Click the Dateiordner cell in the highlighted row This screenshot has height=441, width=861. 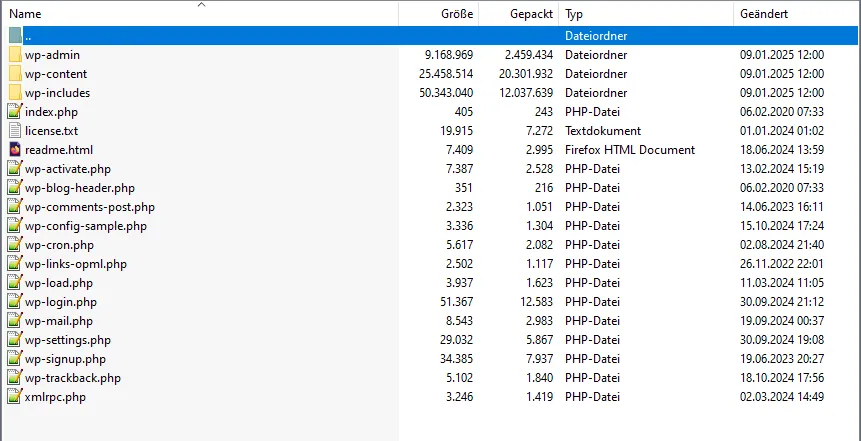(x=596, y=36)
